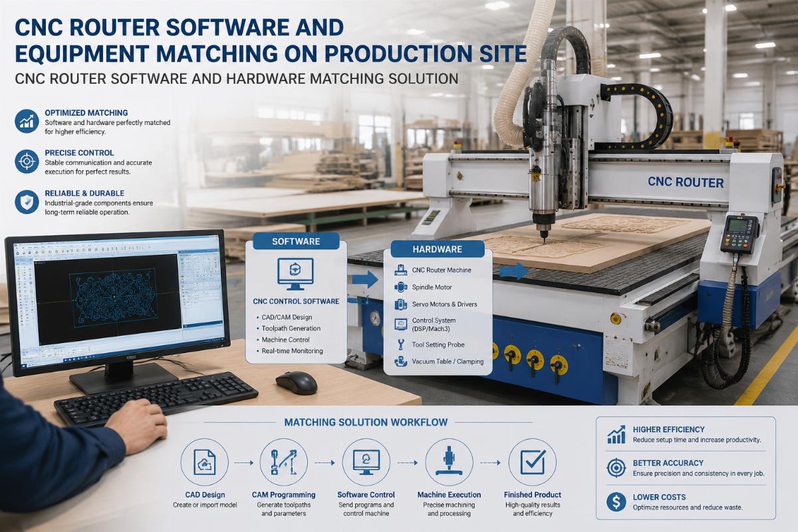Click the Machine Execution workflow icon
Image resolution: width=798 pixels, height=532 pixels.
point(449,462)
